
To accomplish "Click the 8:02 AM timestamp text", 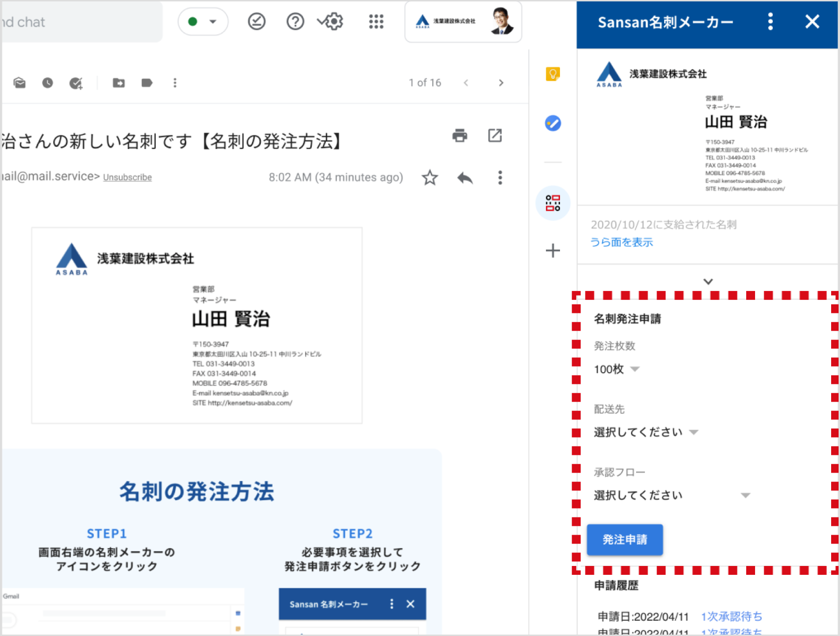I will (x=336, y=177).
